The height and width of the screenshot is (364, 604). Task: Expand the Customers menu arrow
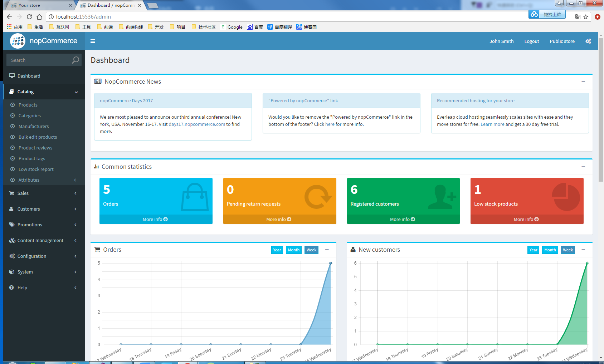pos(75,209)
